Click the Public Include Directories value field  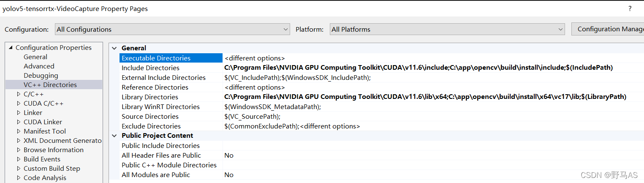pyautogui.click(x=422, y=146)
